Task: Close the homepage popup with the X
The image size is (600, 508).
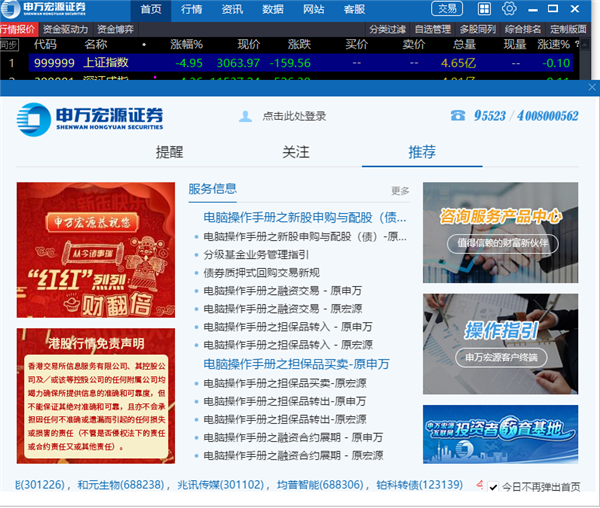Action: (x=592, y=87)
